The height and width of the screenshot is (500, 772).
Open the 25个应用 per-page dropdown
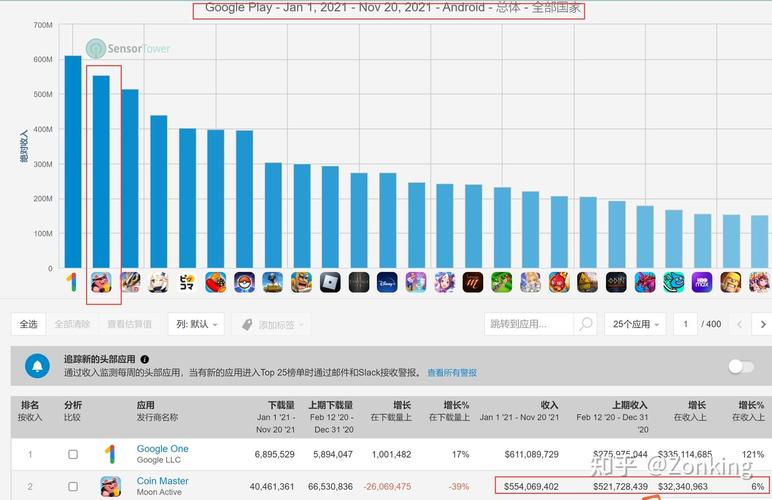click(635, 324)
